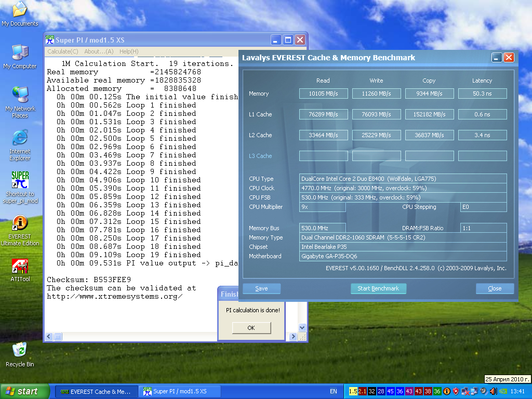Screen dimensions: 532x399
Task: Open the Calculate(C) menu in Super PI
Action: 63,51
